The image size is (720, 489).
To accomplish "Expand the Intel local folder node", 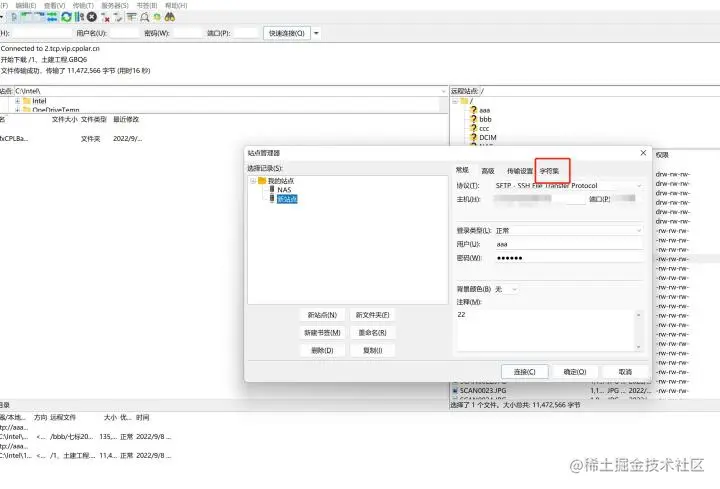I will coord(17,101).
